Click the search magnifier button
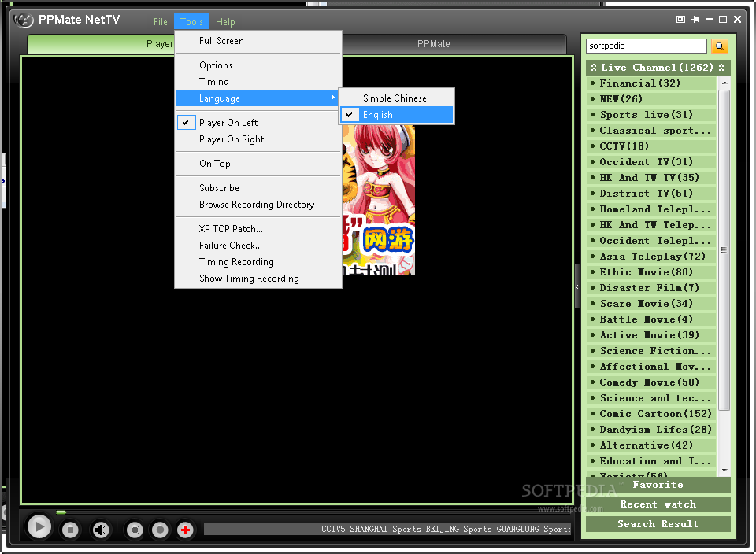This screenshot has width=756, height=554. click(719, 46)
